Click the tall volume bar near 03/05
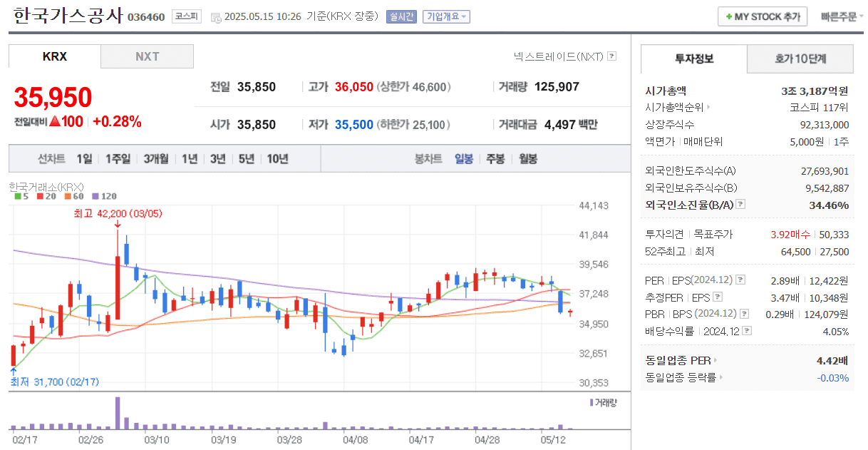The image size is (868, 450). click(x=118, y=413)
